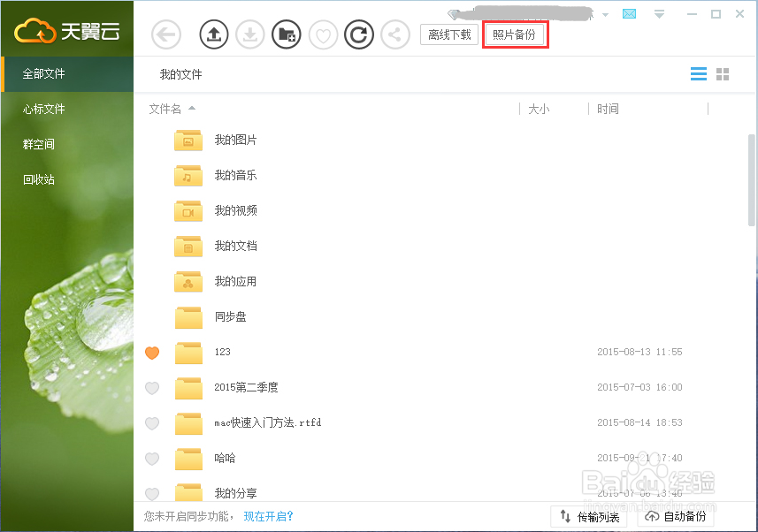The width and height of the screenshot is (758, 532).
Task: Open the main menu dropdown icon
Action: pyautogui.click(x=659, y=14)
